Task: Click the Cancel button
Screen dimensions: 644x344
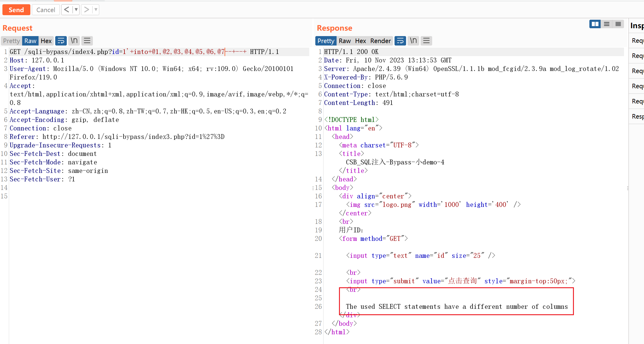Action: [46, 10]
